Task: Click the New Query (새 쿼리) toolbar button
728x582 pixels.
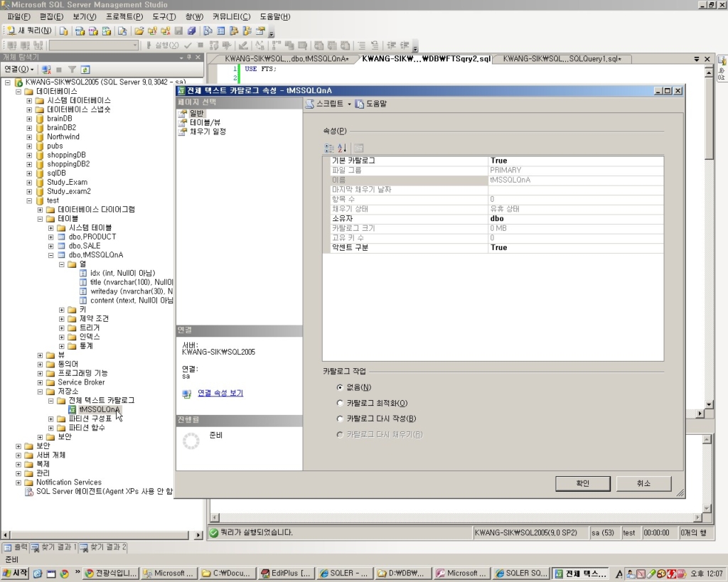Action: click(28, 31)
